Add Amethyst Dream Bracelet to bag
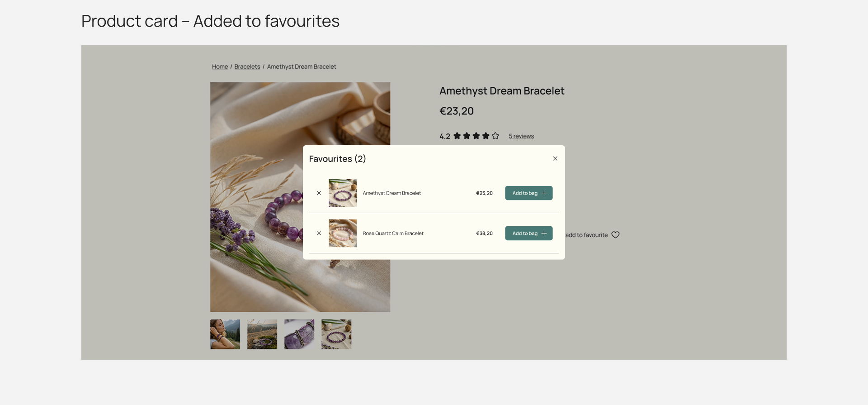The image size is (868, 405). click(528, 193)
